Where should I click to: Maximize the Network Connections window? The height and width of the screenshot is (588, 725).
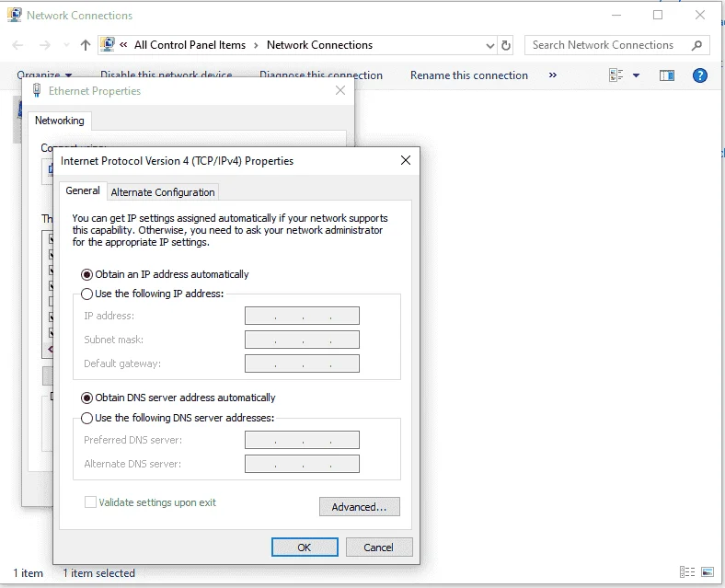point(658,15)
